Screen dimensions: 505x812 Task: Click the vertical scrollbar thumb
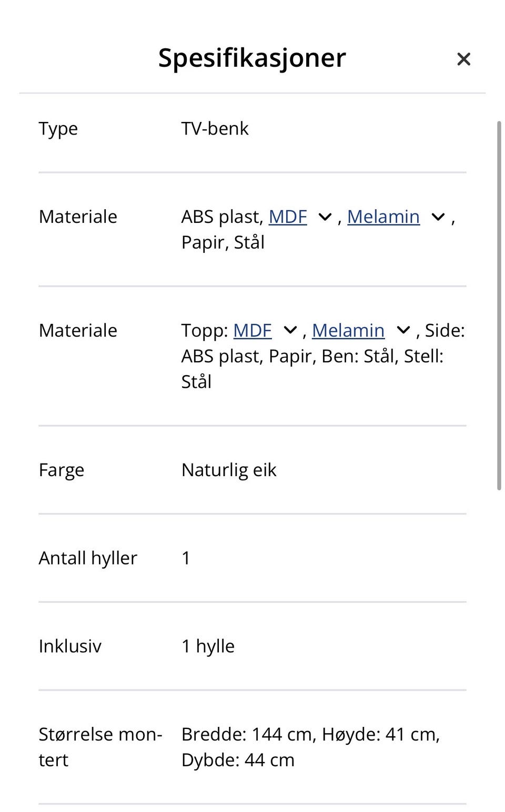(x=499, y=305)
